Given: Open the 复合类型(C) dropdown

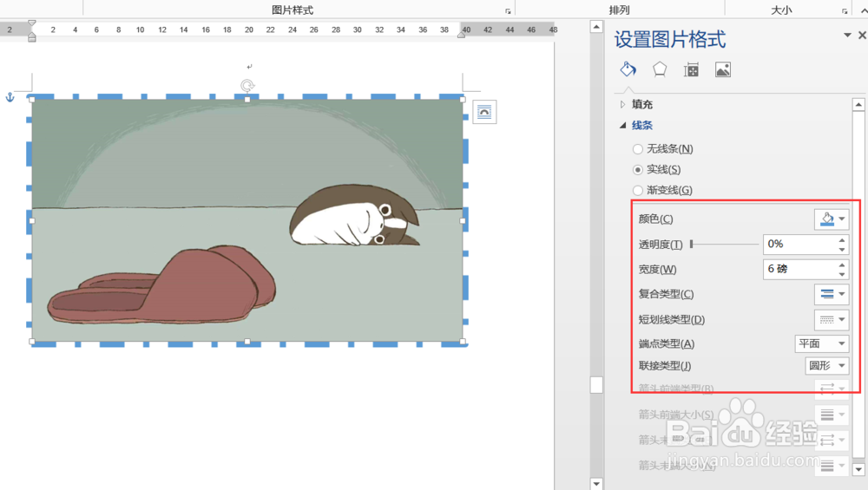Looking at the screenshot, I should point(832,294).
